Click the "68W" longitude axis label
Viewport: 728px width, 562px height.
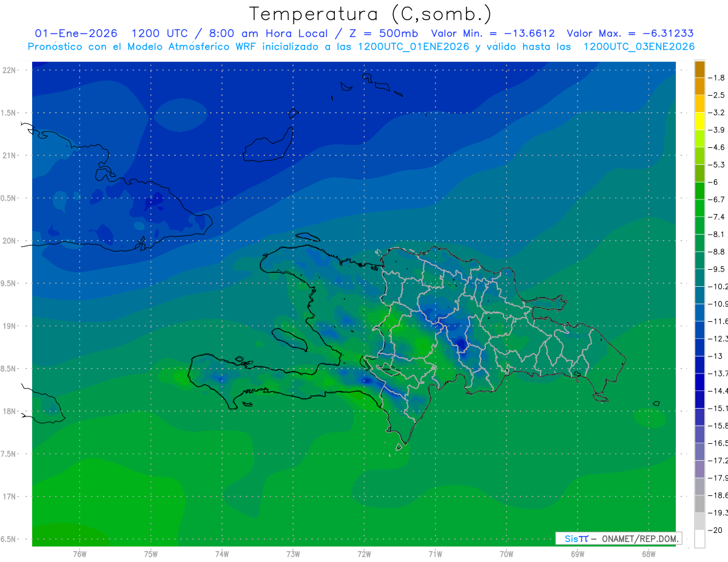pyautogui.click(x=649, y=554)
